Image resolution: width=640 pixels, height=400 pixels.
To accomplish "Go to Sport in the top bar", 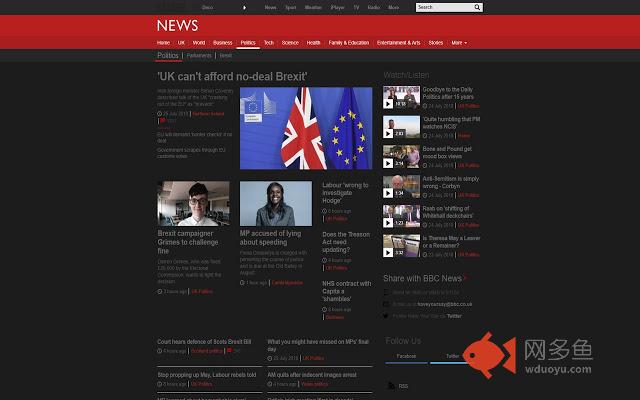I will pyautogui.click(x=291, y=7).
